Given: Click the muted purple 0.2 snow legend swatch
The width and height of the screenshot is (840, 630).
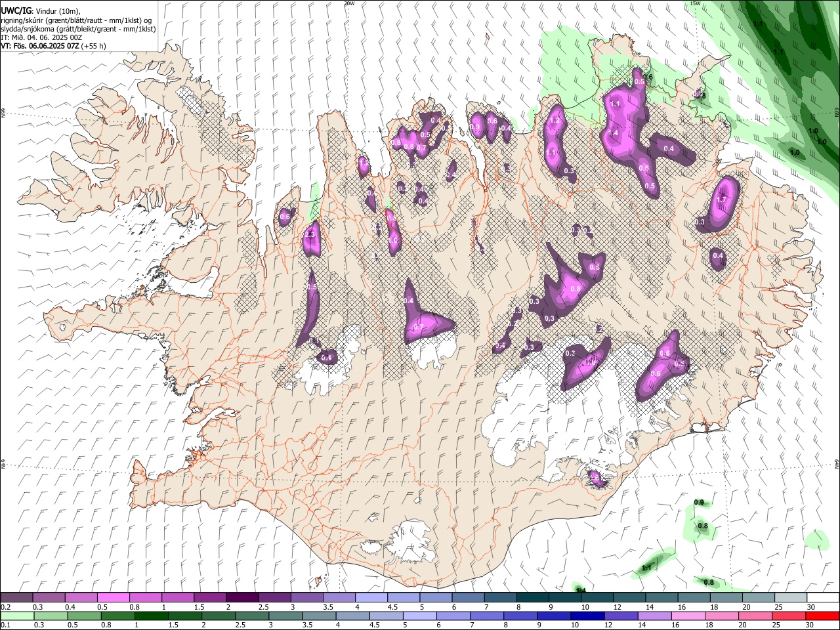Looking at the screenshot, I should point(17,598).
